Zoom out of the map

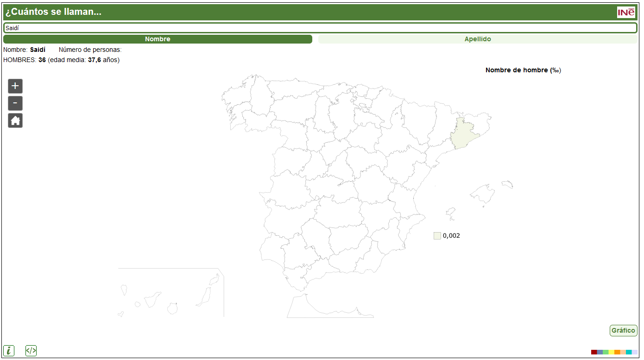click(15, 103)
